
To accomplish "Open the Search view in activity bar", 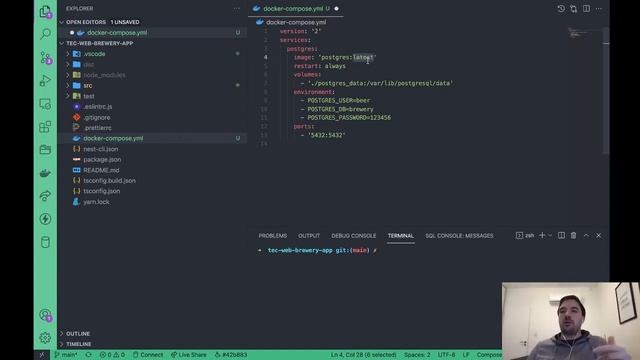I will 45,34.
